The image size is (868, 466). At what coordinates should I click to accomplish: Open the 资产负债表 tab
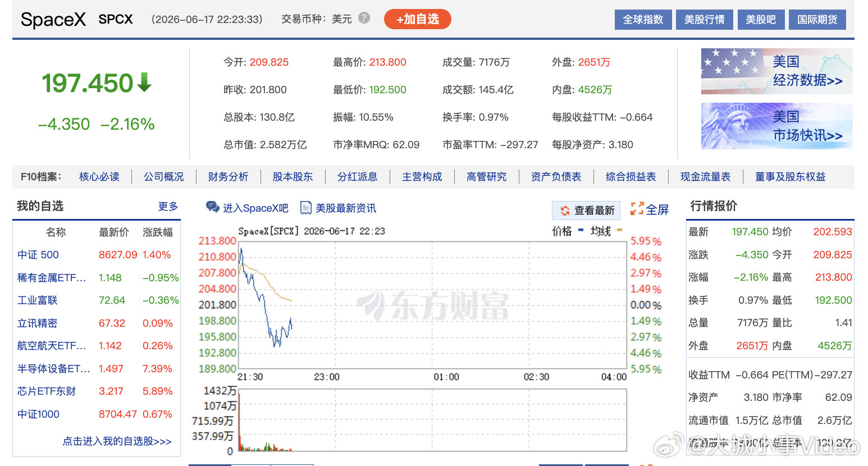[556, 177]
